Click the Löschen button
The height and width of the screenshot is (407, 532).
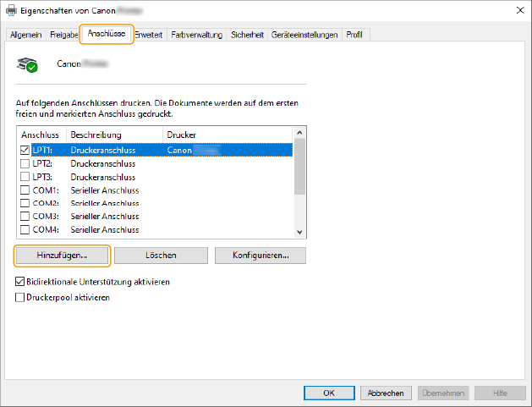(x=161, y=255)
